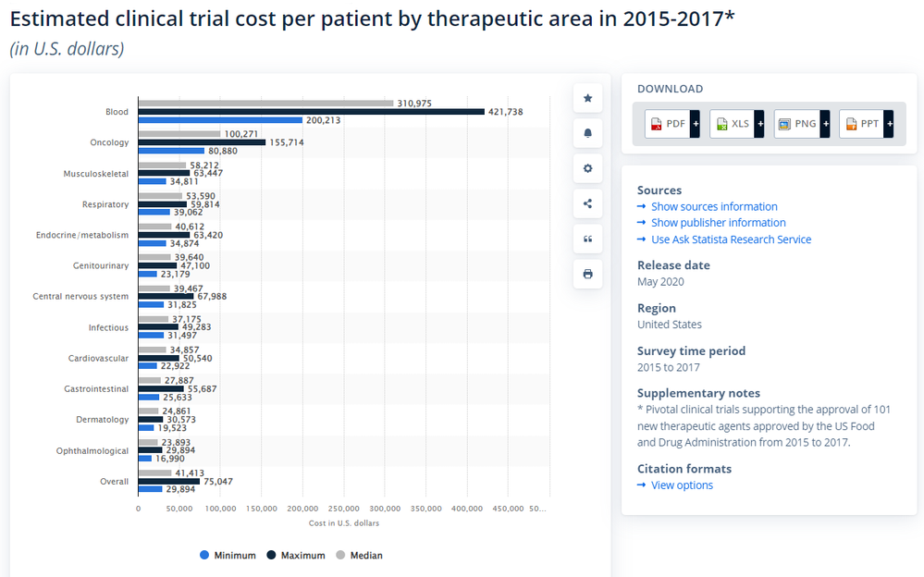Click plus next to PNG button
This screenshot has height=577, width=924.
coord(825,124)
